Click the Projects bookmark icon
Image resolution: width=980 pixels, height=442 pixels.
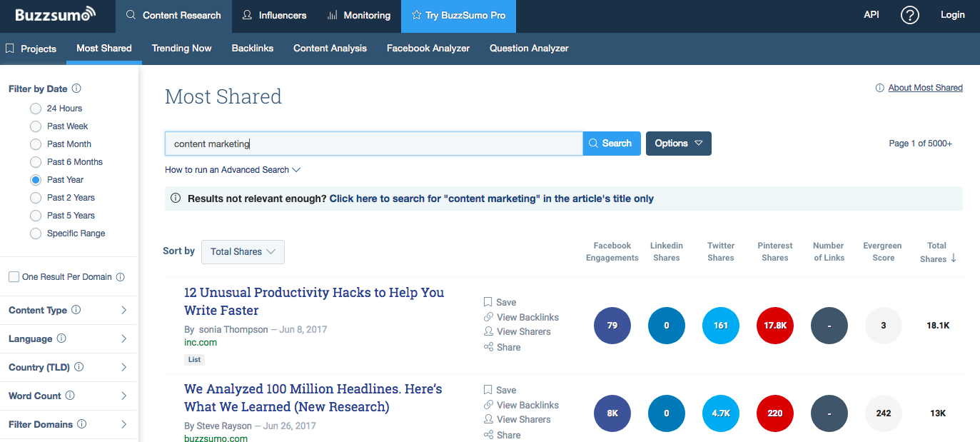[x=10, y=49]
